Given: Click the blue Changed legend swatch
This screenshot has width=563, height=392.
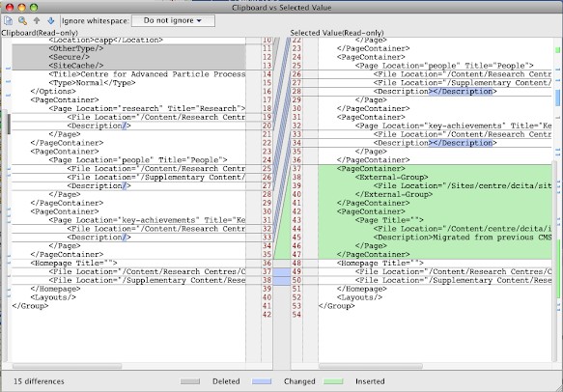Looking at the screenshot, I should (262, 381).
